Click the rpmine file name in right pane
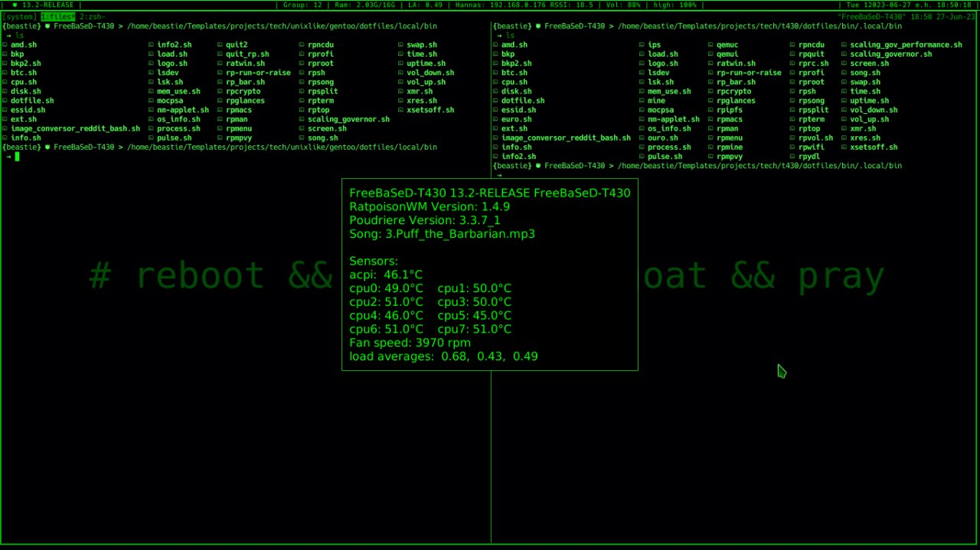Viewport: 980px width, 550px height. click(730, 148)
